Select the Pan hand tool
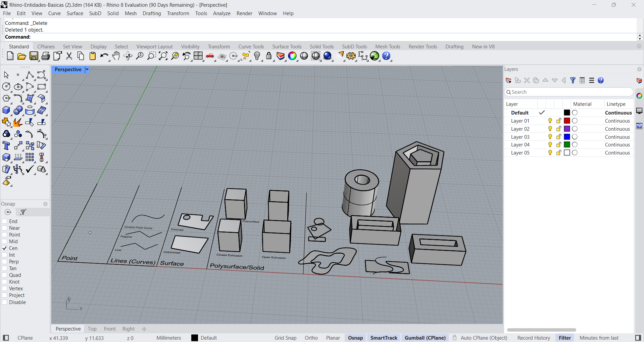 click(116, 56)
